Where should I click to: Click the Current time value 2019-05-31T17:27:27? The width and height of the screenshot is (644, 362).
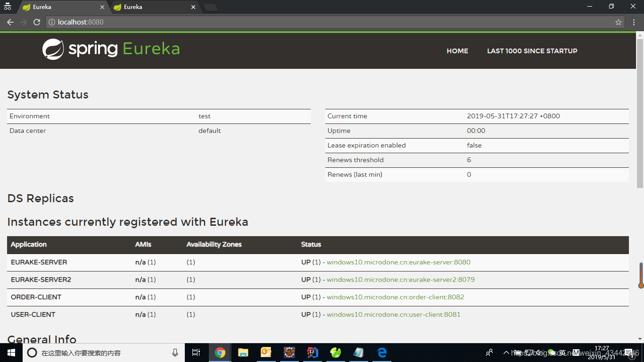pyautogui.click(x=513, y=116)
